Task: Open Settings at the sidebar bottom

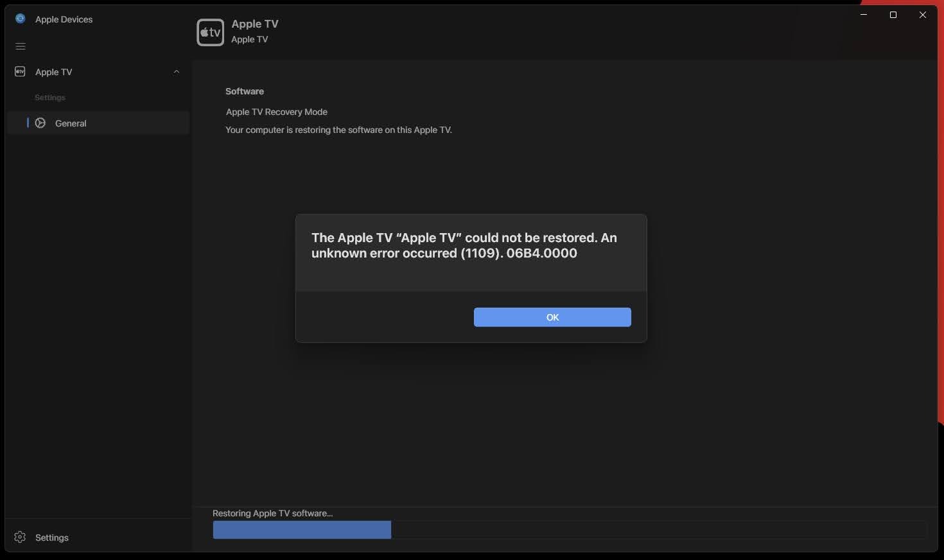Action: pos(98,538)
